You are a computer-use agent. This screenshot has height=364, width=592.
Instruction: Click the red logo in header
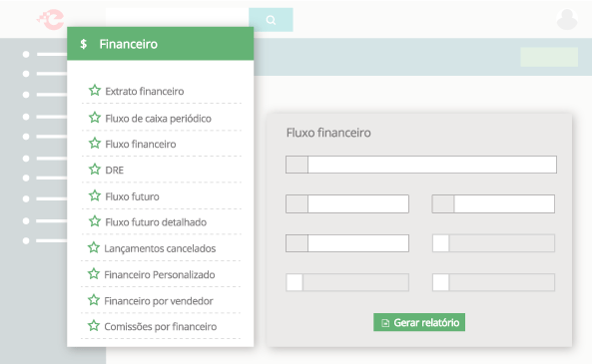pyautogui.click(x=51, y=19)
